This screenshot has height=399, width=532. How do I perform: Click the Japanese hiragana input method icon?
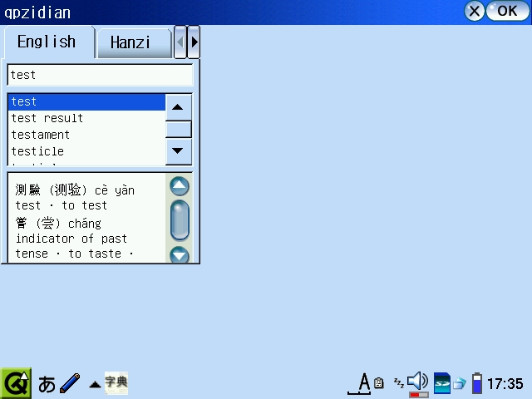[47, 384]
